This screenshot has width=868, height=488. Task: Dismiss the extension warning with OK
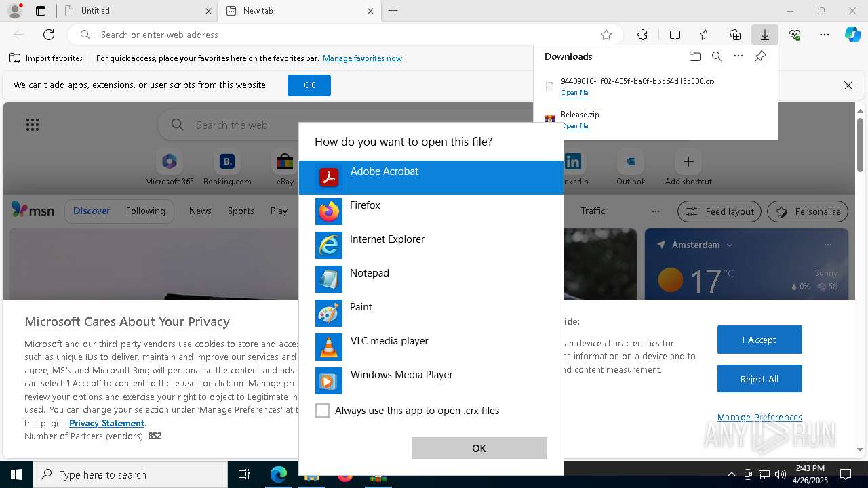click(309, 85)
